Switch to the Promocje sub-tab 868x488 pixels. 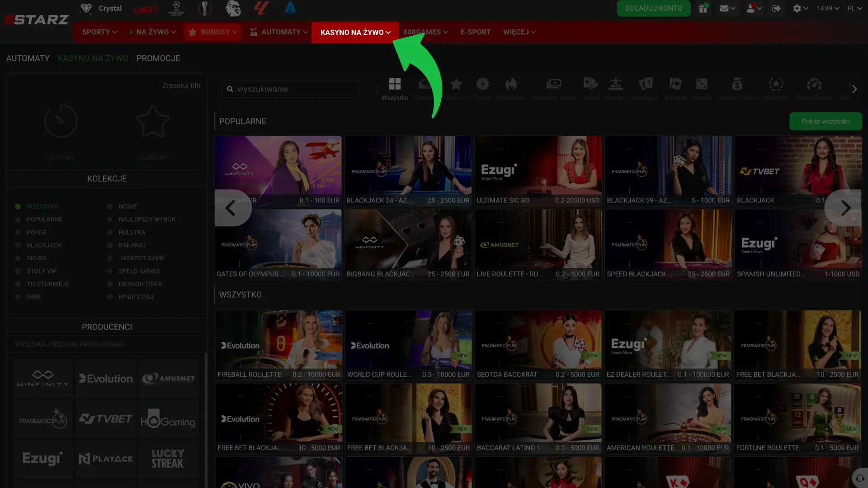click(x=158, y=58)
